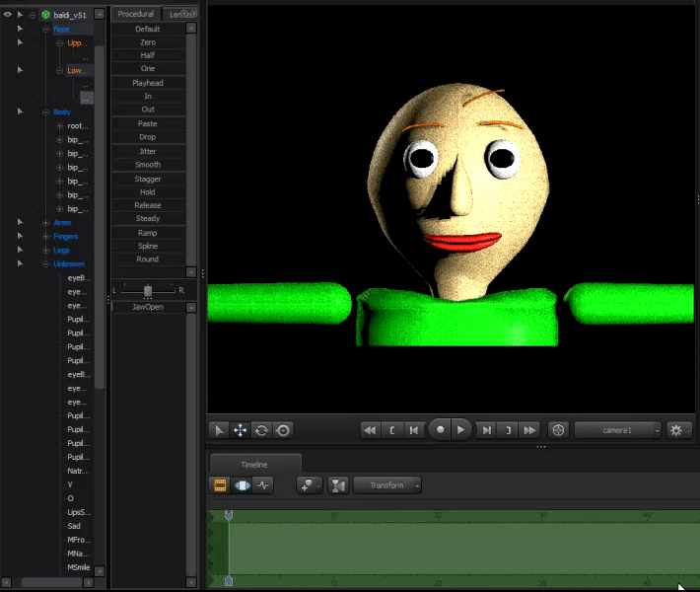Click the playhead marker on timeline

coord(229,516)
